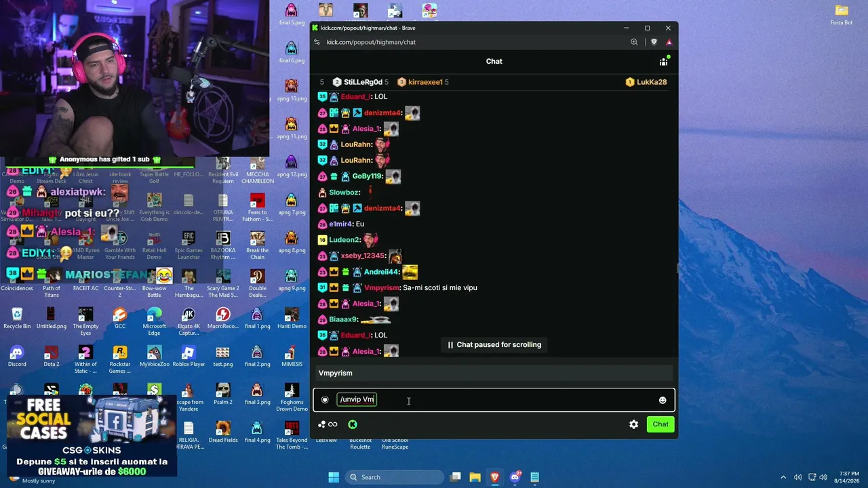Select Roblox Player desktop shortcut
The width and height of the screenshot is (868, 488).
[189, 356]
